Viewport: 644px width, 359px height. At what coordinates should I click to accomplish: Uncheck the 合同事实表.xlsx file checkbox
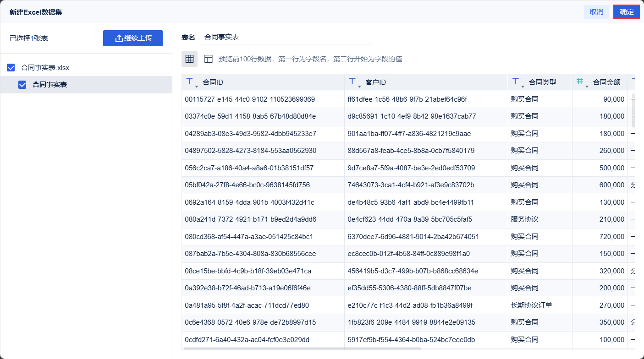pos(11,68)
